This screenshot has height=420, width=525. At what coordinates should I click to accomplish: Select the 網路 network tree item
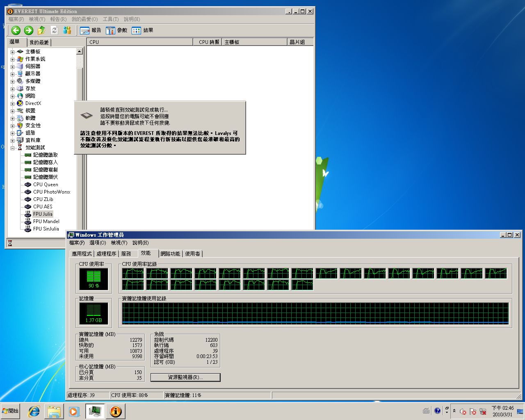30,96
